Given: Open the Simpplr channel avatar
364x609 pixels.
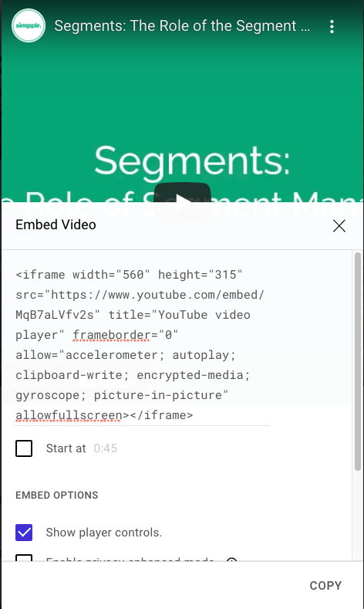Looking at the screenshot, I should click(29, 25).
